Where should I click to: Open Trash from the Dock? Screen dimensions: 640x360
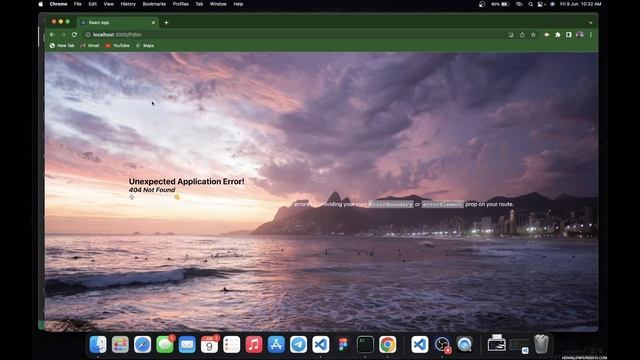click(x=541, y=344)
